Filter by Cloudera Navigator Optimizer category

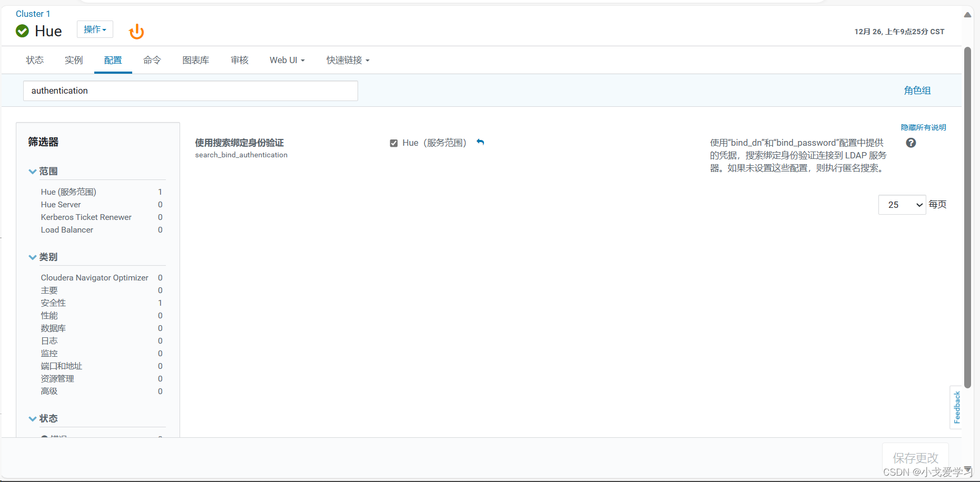pos(95,278)
